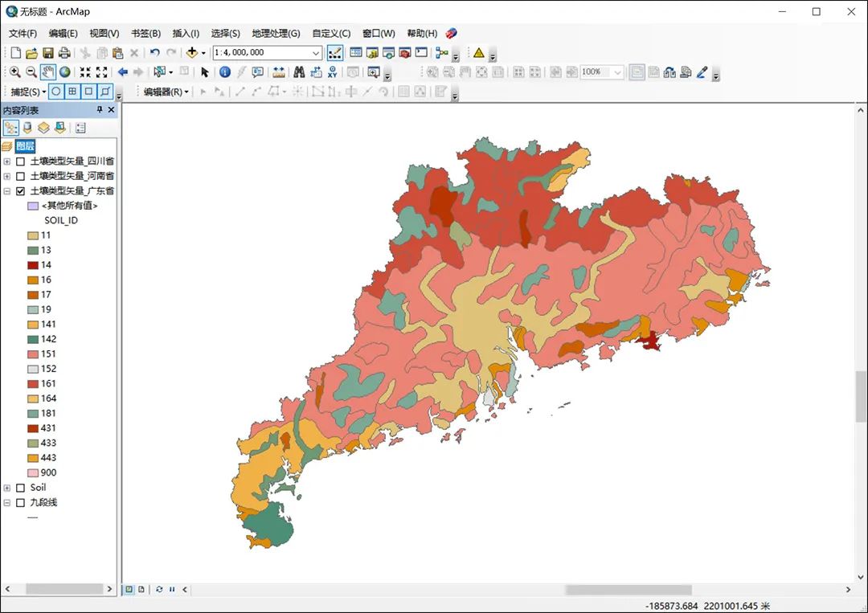The width and height of the screenshot is (868, 613).
Task: Toggle visibility of 土壤类型矢量_四川省 layer
Action: click(x=20, y=161)
